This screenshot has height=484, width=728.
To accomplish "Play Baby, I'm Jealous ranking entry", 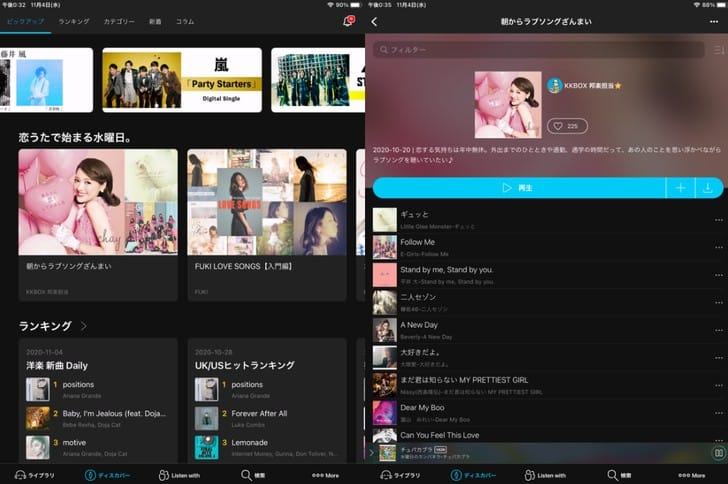I will pos(98,418).
